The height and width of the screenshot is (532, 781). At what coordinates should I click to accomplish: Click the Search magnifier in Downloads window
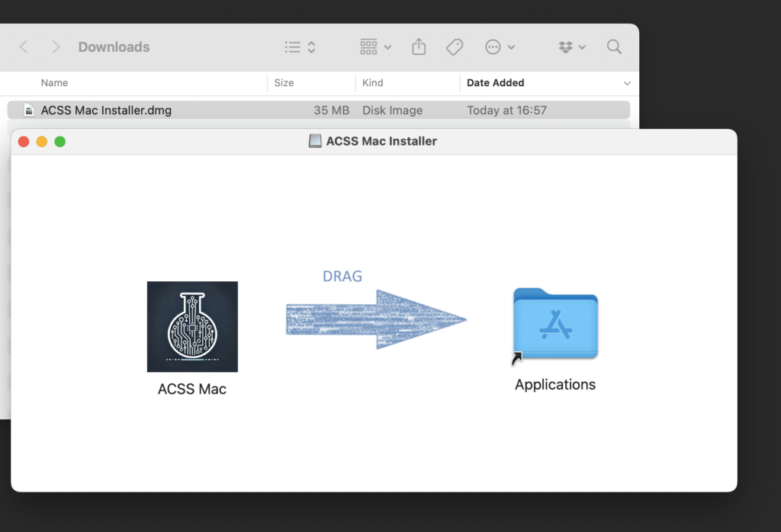click(614, 46)
